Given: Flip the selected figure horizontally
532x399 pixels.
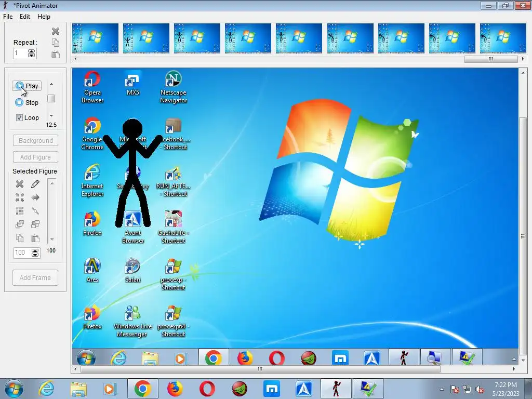Looking at the screenshot, I should coord(35,197).
